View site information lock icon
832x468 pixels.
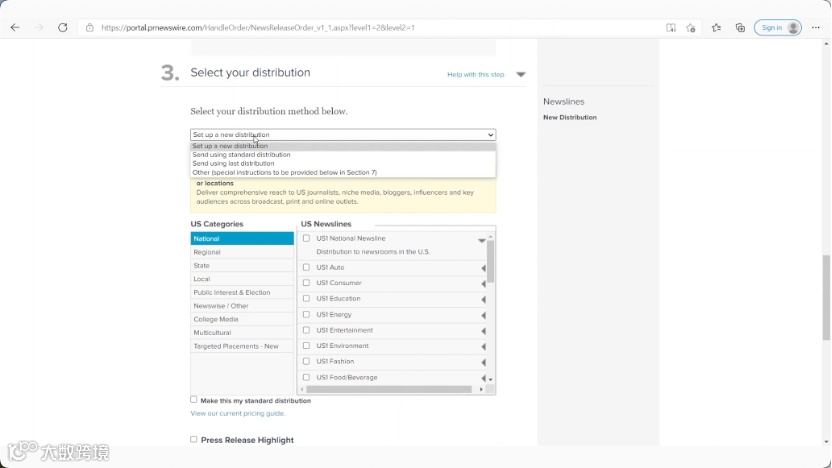tap(90, 28)
